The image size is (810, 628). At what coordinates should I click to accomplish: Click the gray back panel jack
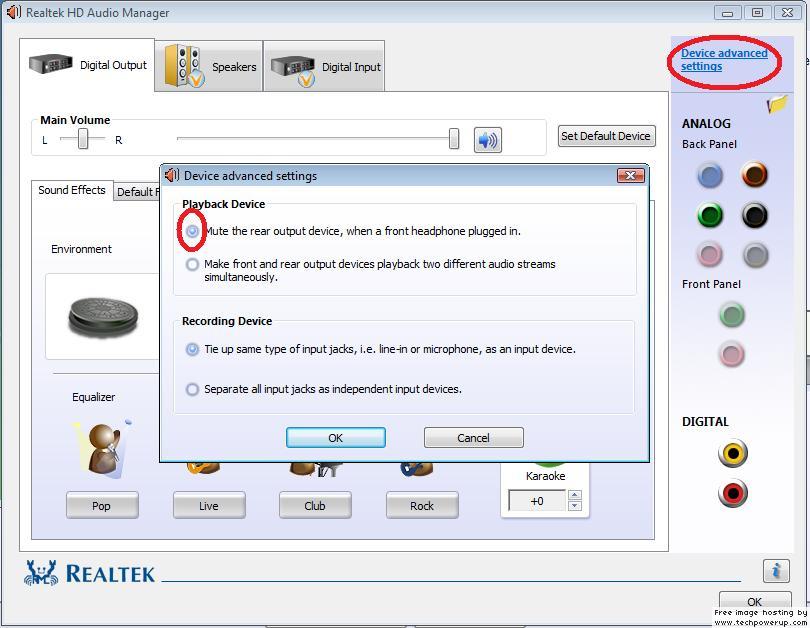coord(755,255)
